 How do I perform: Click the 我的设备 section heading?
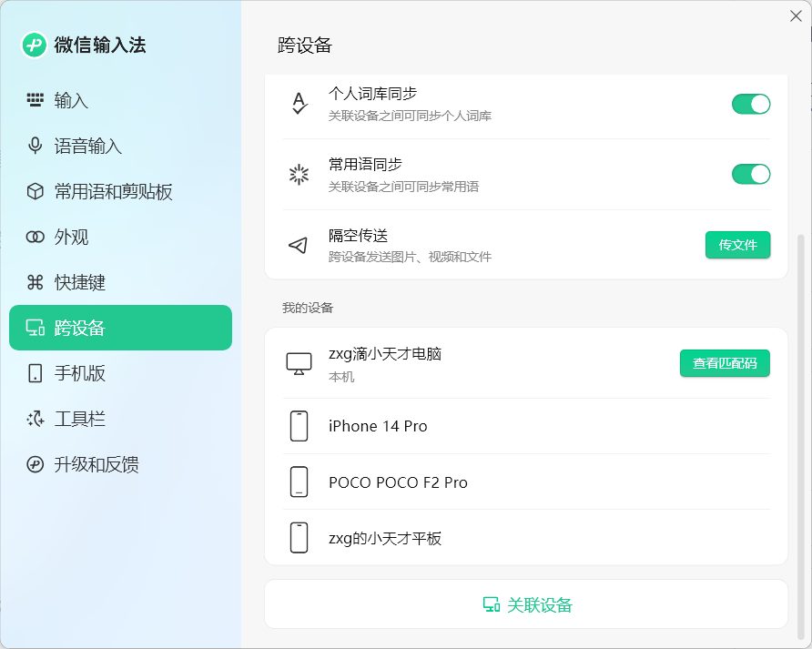308,308
